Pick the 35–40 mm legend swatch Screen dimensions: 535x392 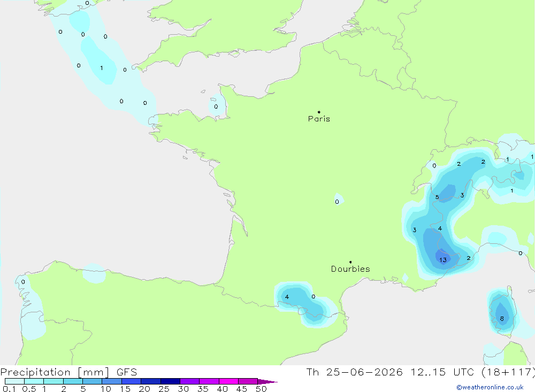pos(209,381)
